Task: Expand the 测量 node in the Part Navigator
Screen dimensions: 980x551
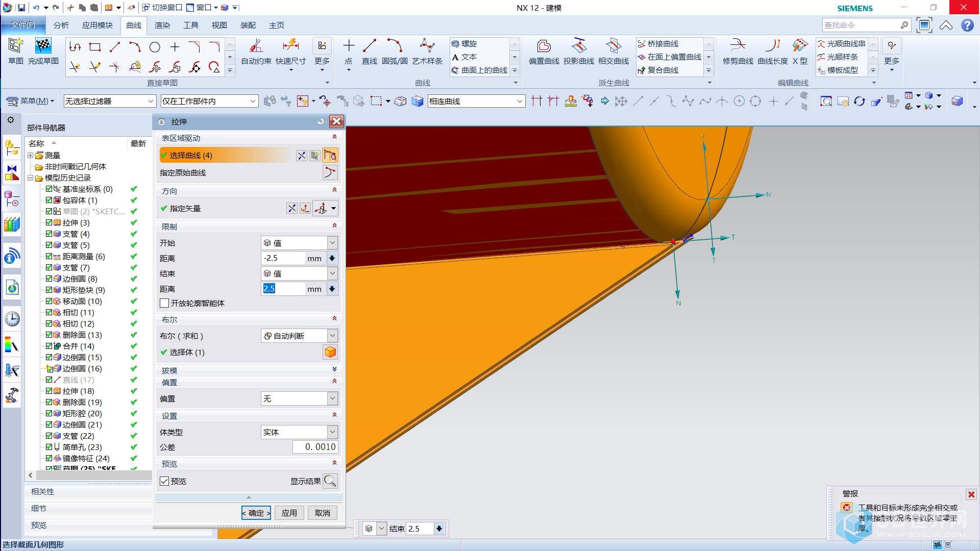Action: (x=31, y=155)
